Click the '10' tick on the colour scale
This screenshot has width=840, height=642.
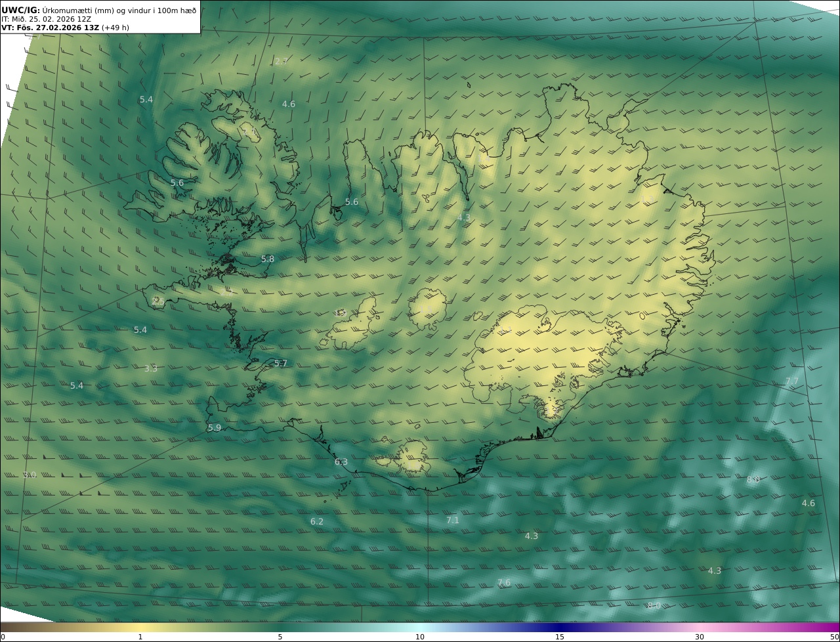420,637
